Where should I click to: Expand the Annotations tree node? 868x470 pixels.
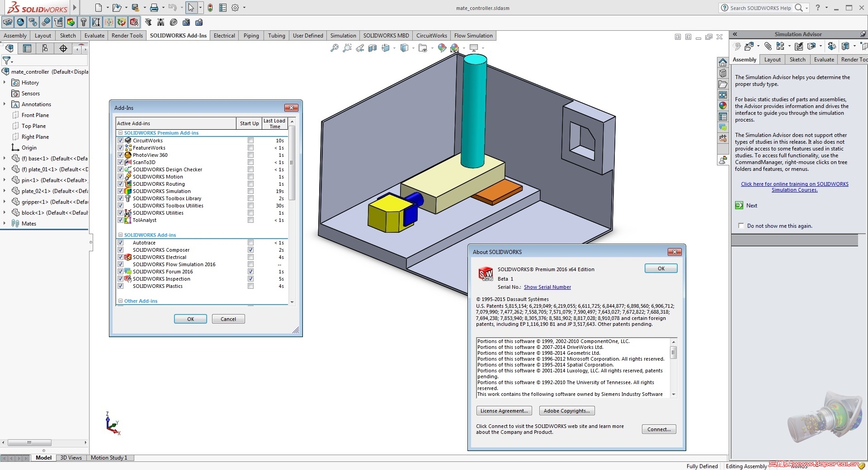coord(5,104)
